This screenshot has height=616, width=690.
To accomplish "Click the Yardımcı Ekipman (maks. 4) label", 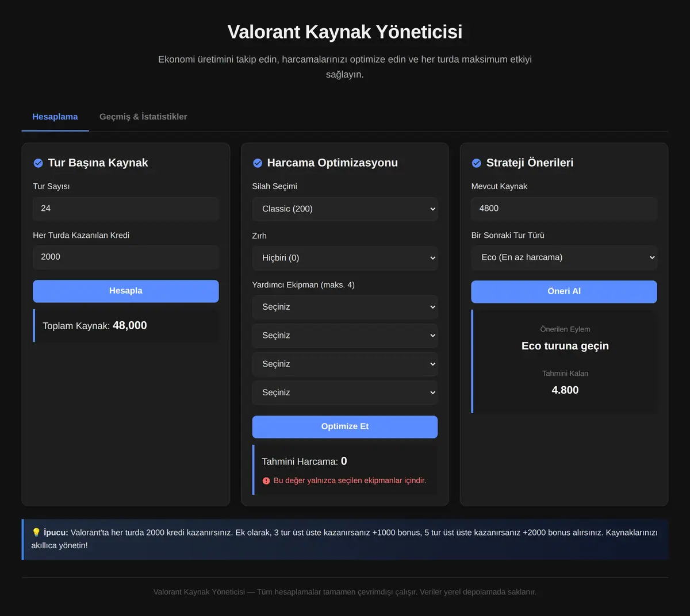I will pyautogui.click(x=303, y=285).
